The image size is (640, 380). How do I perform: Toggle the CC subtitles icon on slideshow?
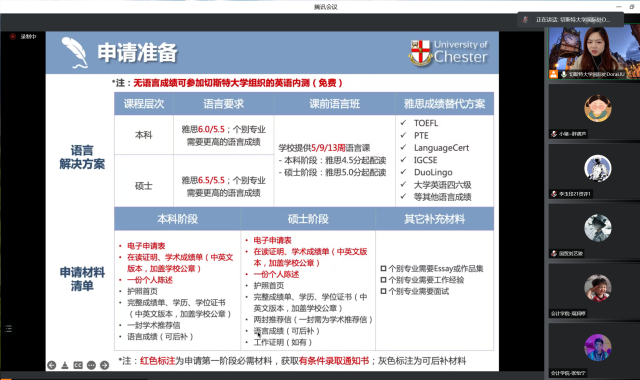(x=78, y=365)
